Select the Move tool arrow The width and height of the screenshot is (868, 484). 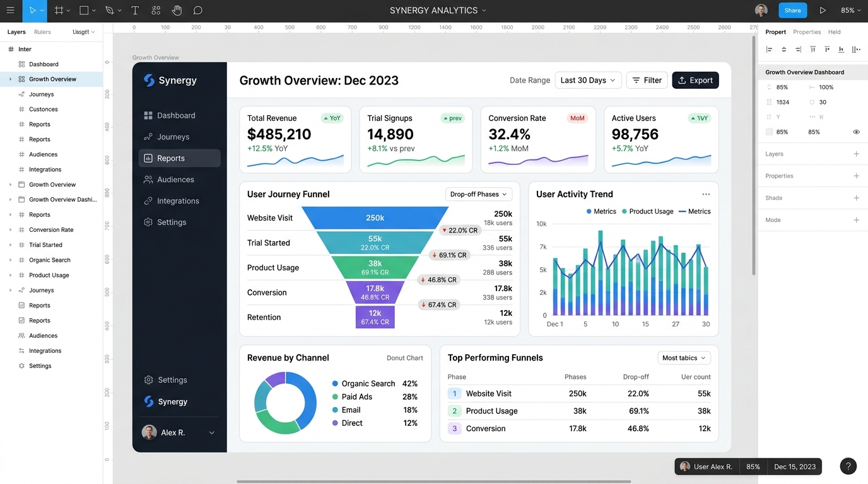tap(33, 11)
